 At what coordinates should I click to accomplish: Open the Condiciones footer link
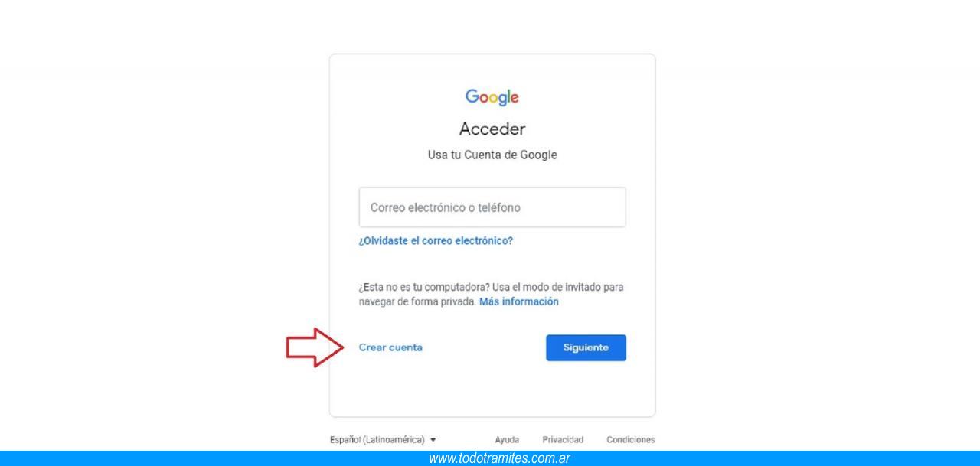pyautogui.click(x=631, y=440)
